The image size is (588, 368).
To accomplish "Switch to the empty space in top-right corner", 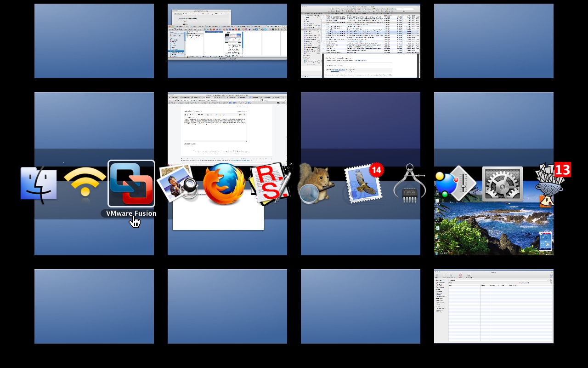I will [494, 41].
